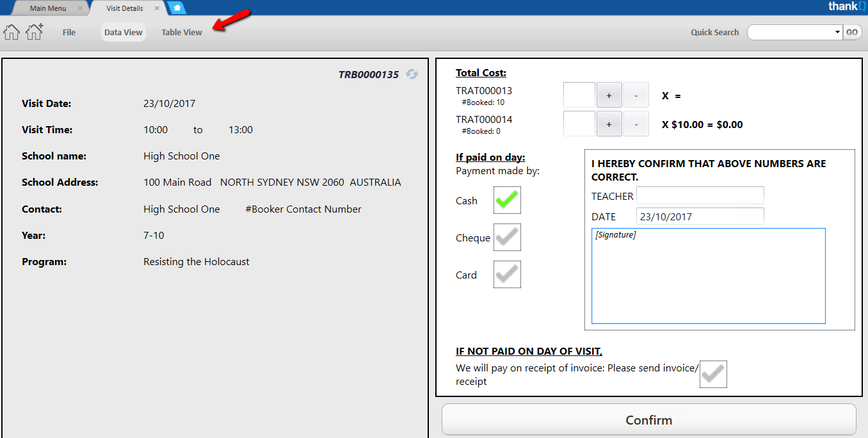Open the File menu
868x438 pixels.
click(69, 32)
